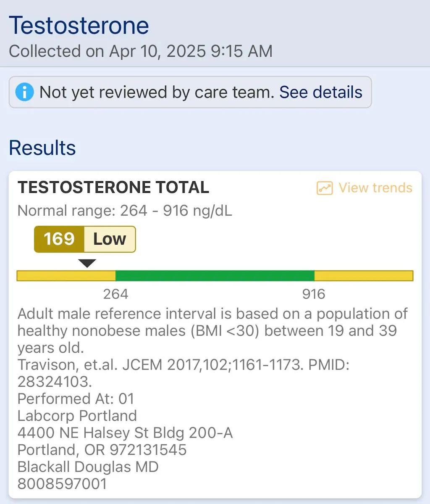Tap the blue info icon in the banner
The image size is (430, 504).
tap(24, 92)
